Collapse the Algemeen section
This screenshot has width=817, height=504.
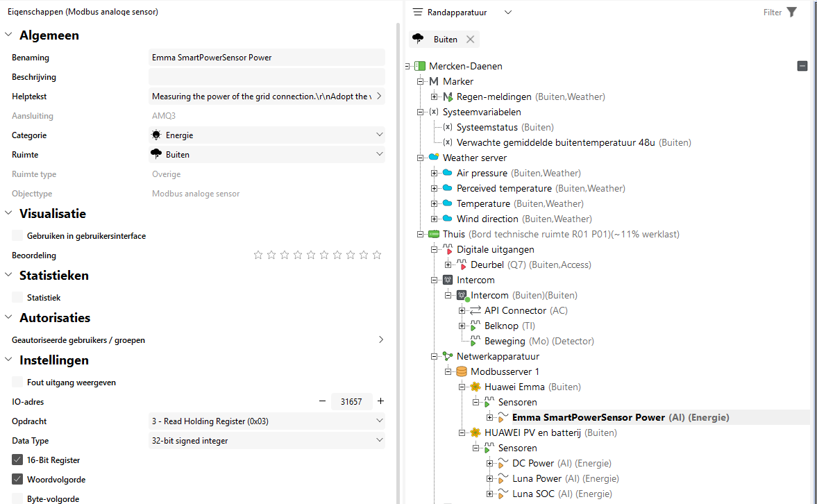[8, 35]
